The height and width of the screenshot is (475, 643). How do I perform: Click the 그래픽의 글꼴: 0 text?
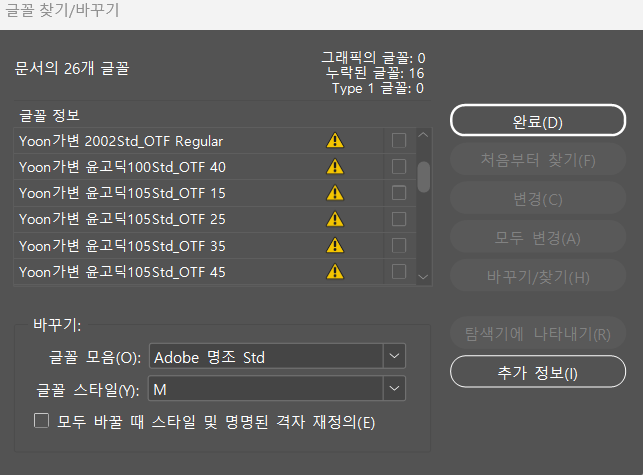pos(373,58)
